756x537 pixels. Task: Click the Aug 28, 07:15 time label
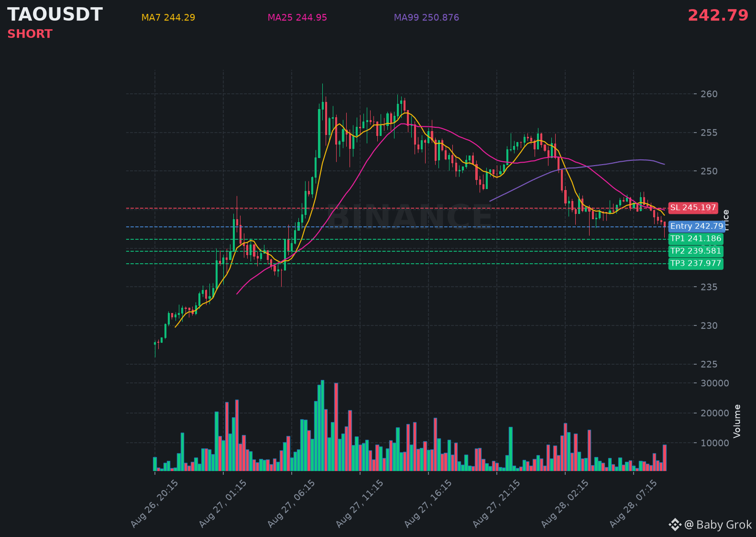633,504
